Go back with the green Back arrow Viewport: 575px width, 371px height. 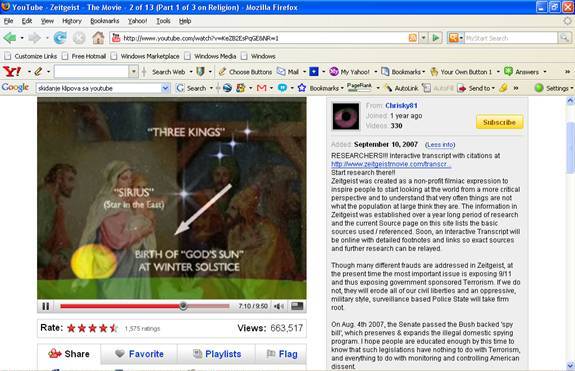pos(10,38)
